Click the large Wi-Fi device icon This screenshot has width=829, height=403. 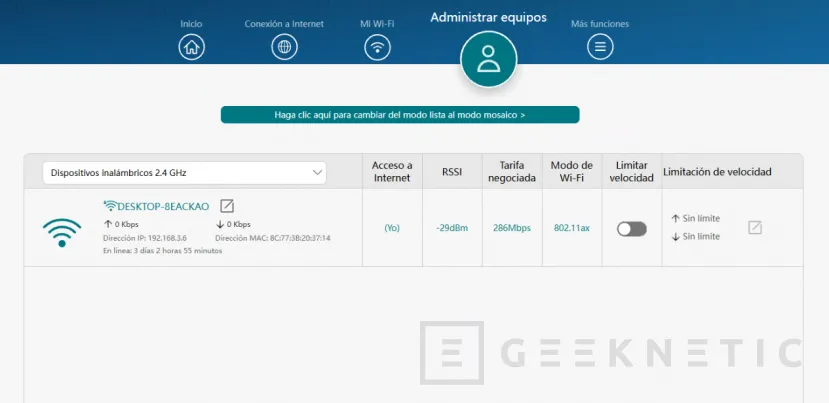coord(62,232)
